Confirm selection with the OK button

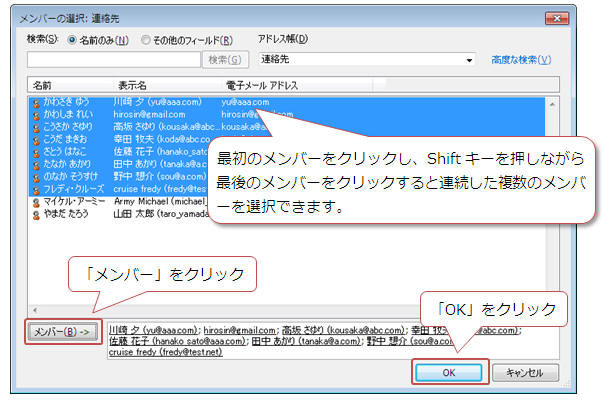450,372
